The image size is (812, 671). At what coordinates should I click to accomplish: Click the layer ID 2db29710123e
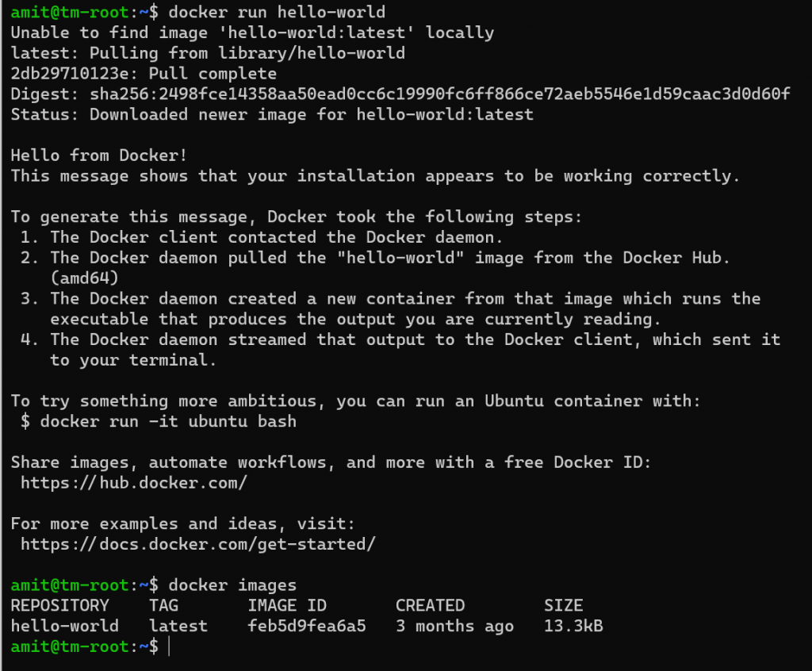70,74
